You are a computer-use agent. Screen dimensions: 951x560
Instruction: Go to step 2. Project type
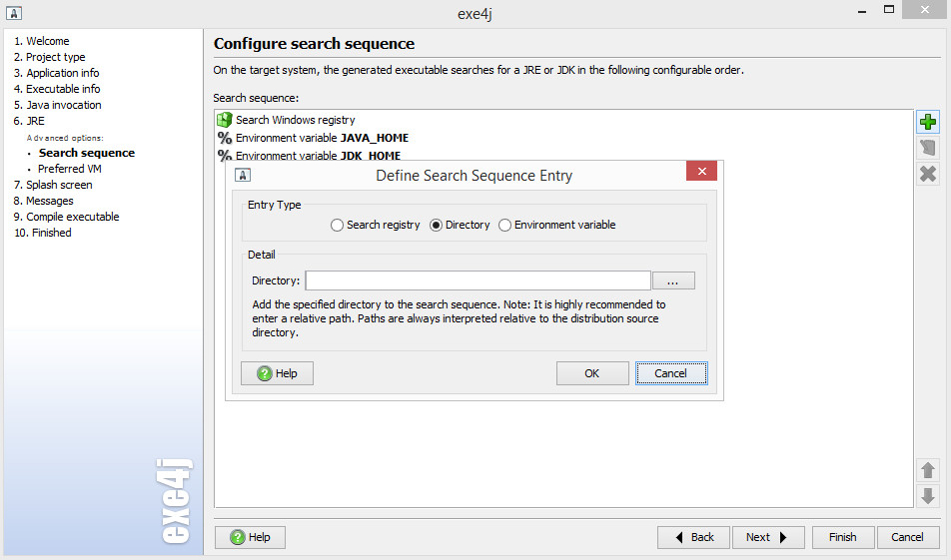click(x=49, y=57)
